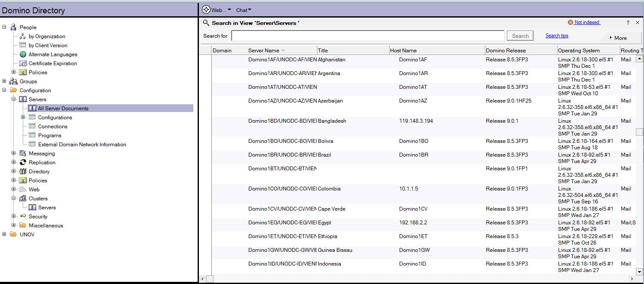Image resolution: width=644 pixels, height=284 pixels.
Task: Click the Operating System column header
Action: click(589, 51)
